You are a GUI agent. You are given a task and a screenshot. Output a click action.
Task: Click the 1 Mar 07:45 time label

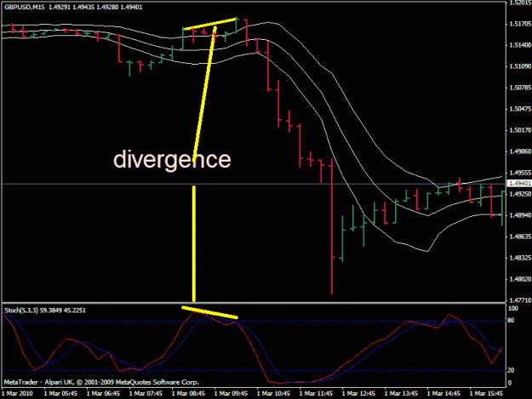pyautogui.click(x=146, y=394)
